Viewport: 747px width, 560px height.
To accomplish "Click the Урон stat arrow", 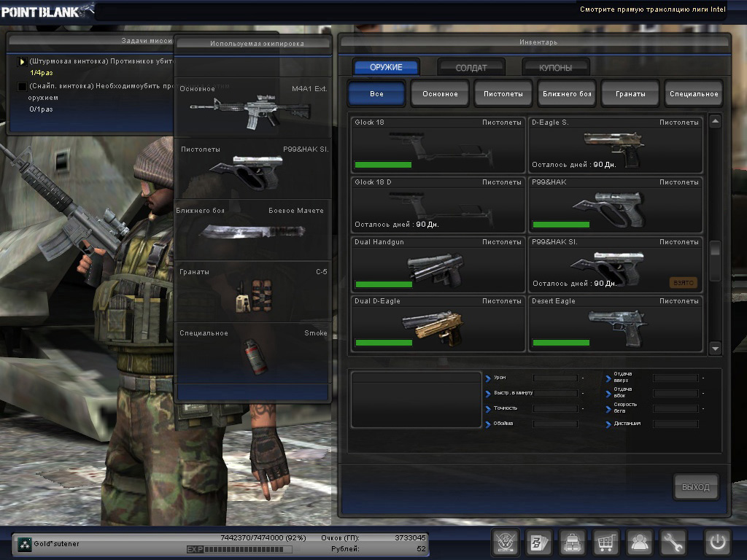I will coord(488,378).
